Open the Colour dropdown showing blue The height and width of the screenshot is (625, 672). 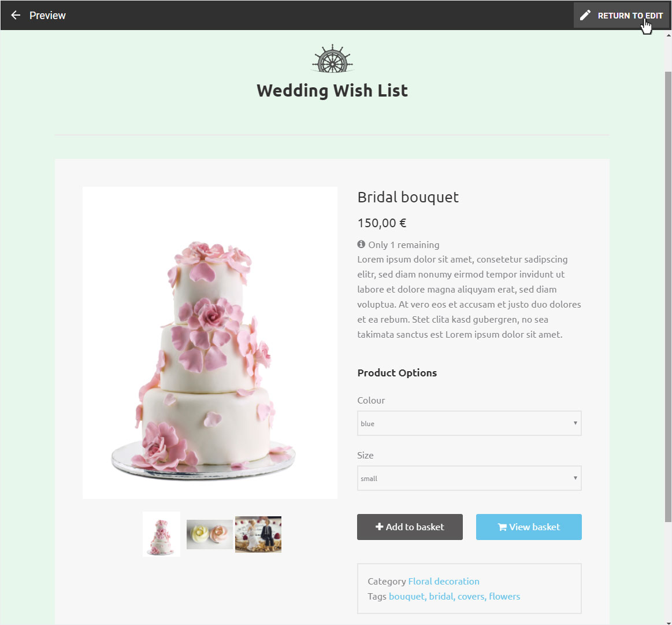(469, 423)
